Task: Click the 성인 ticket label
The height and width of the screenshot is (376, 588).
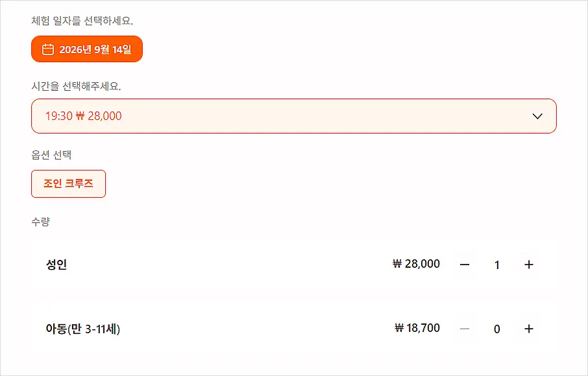Action: [x=56, y=264]
